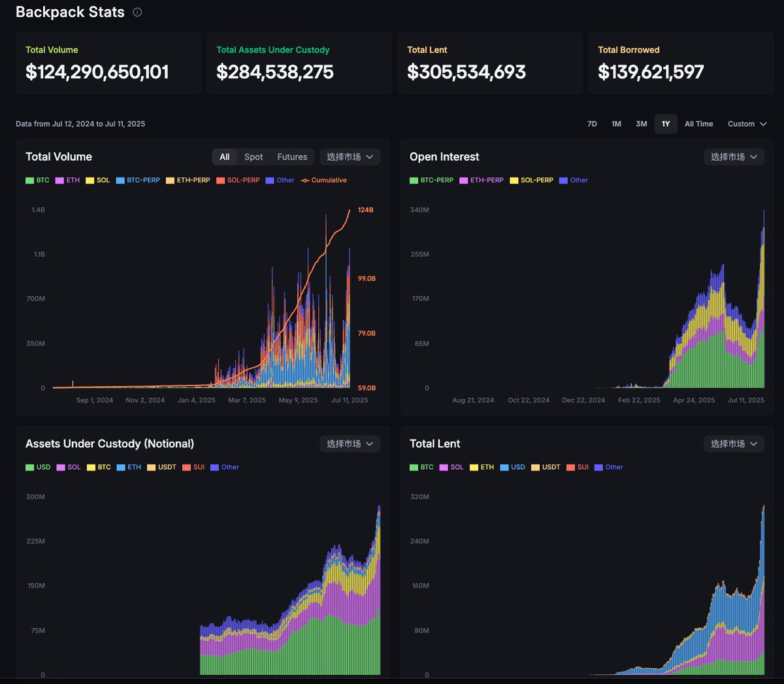Toggle USD in Assets Under Custody legend
784x684 pixels.
(x=38, y=467)
